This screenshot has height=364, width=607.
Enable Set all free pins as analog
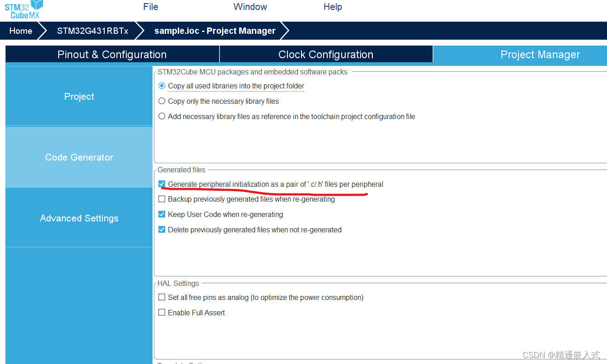[162, 297]
